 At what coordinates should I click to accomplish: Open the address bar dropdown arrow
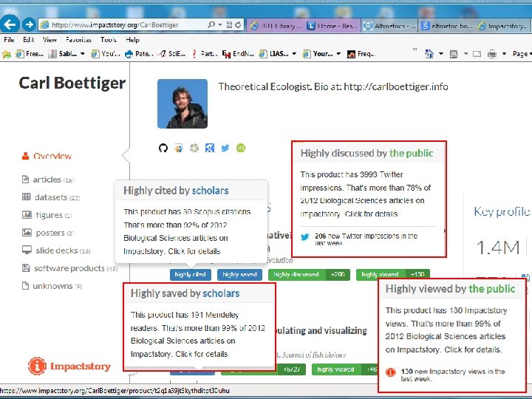220,25
